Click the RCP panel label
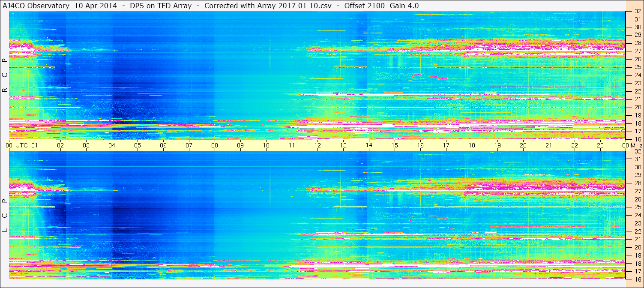 [x=5, y=75]
